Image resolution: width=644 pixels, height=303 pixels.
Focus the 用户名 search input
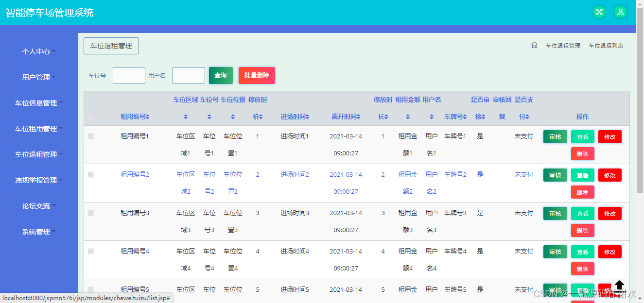[189, 75]
